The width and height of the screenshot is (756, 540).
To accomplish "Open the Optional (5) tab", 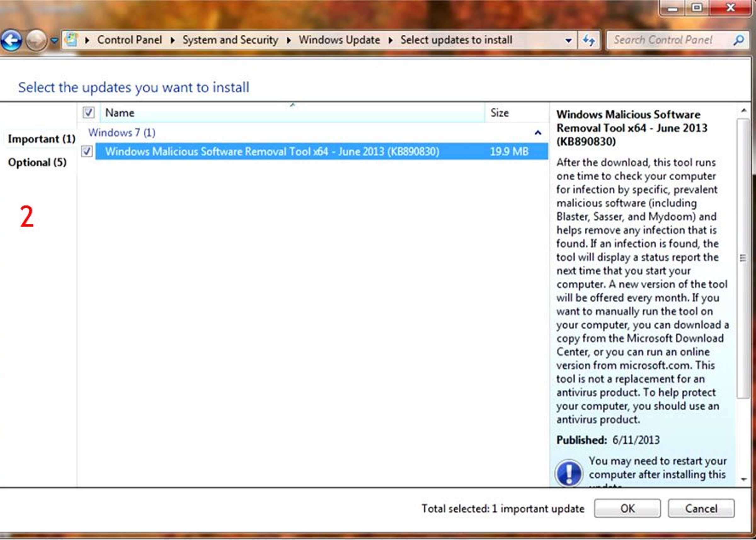I will click(x=37, y=162).
